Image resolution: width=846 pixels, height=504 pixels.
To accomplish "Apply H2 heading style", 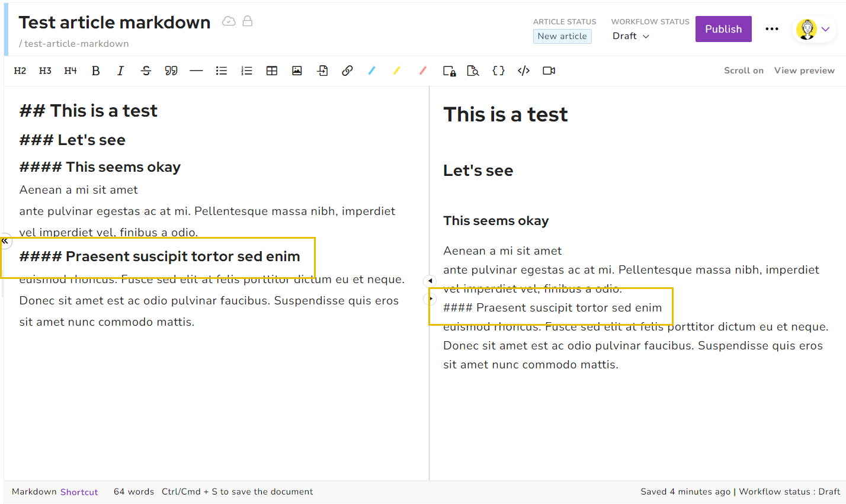I will pyautogui.click(x=20, y=71).
